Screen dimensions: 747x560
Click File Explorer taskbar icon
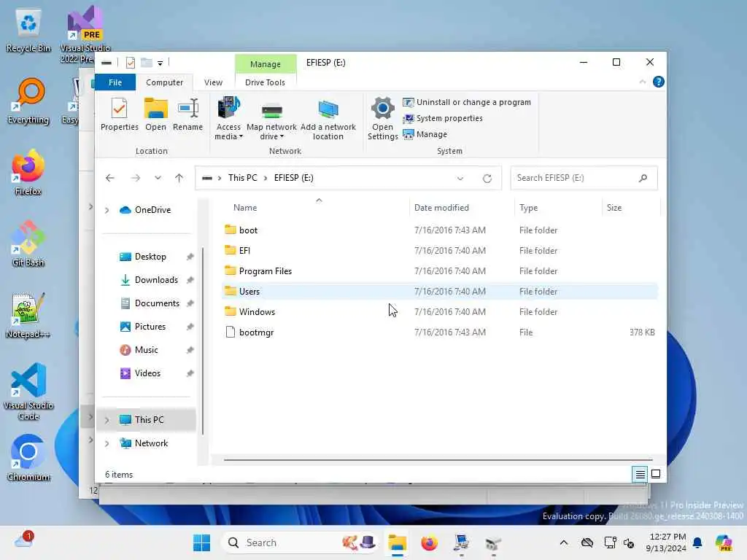(x=397, y=542)
